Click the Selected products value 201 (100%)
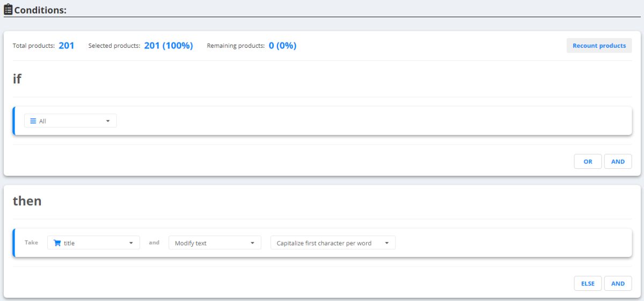Viewport: 644px width, 301px height. click(169, 46)
